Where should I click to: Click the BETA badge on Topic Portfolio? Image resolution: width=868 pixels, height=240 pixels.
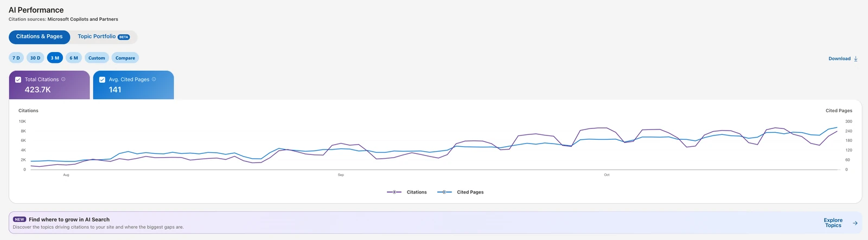click(124, 37)
